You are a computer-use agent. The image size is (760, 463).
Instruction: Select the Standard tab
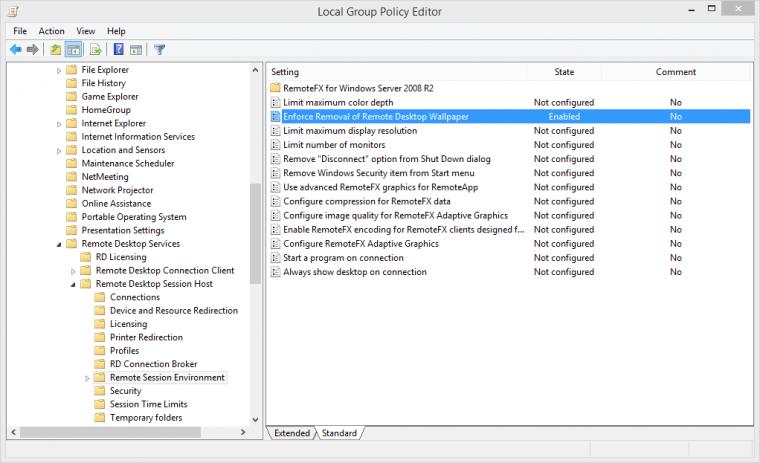[339, 433]
